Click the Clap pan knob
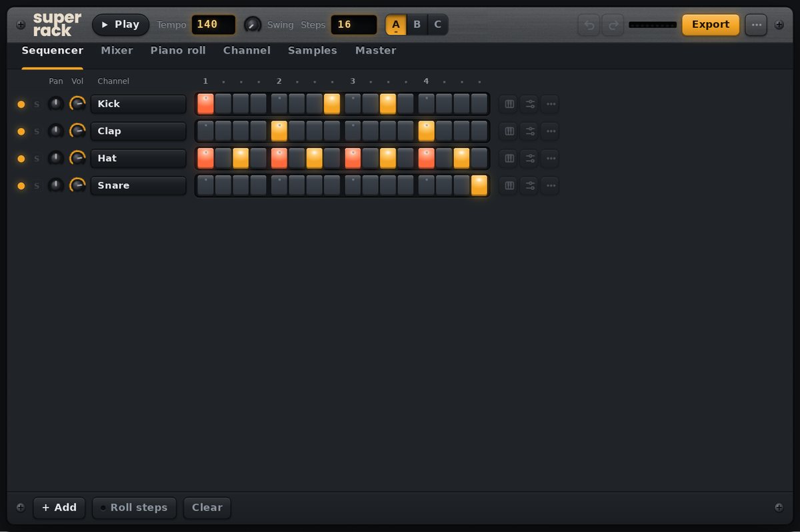Screen dimensions: 800x532 (x=56, y=131)
